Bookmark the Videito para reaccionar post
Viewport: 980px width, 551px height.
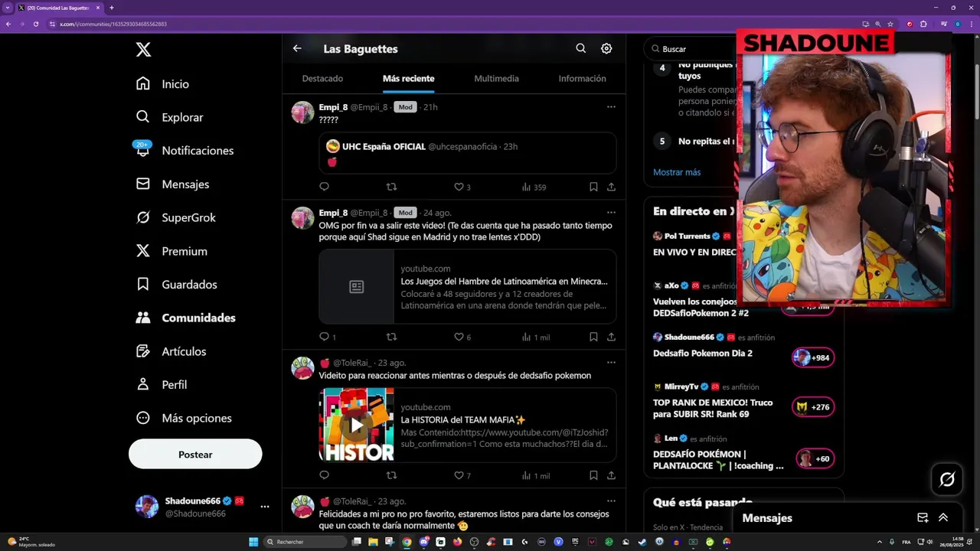[593, 475]
